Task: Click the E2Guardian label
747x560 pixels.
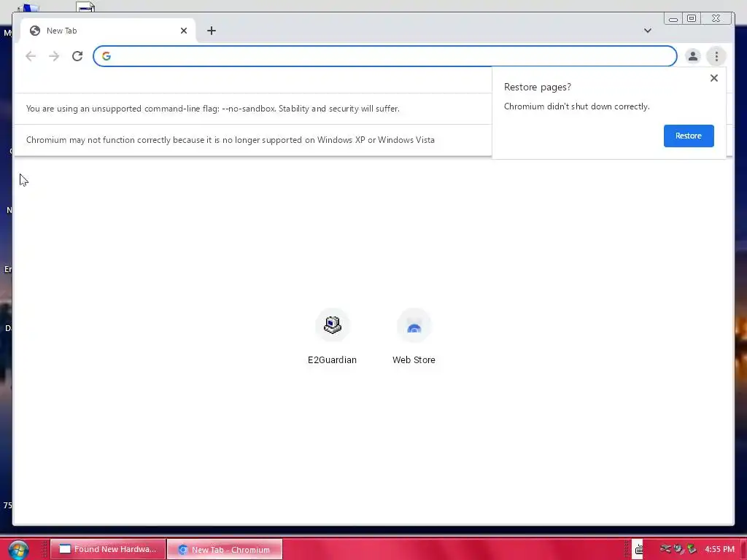Action: 332,360
